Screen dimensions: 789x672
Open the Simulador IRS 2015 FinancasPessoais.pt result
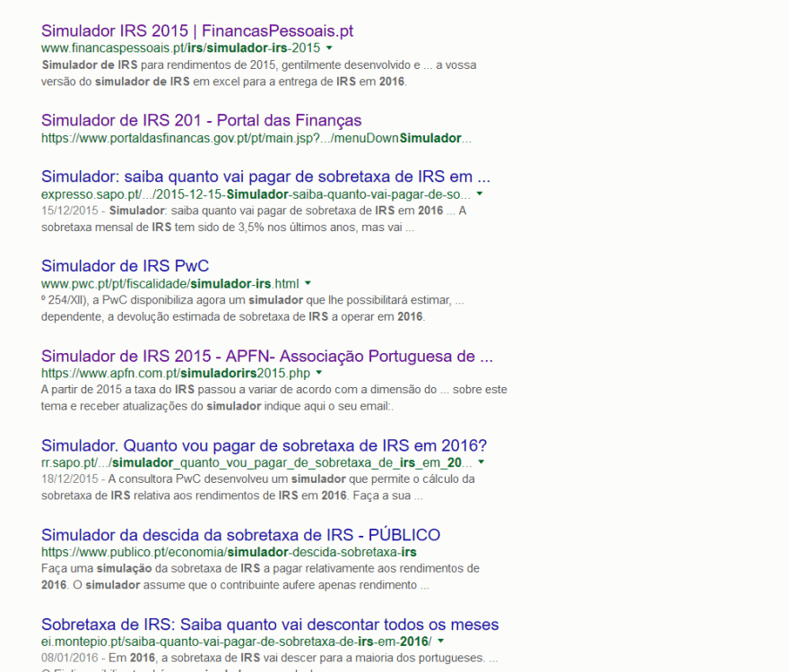pos(197,30)
